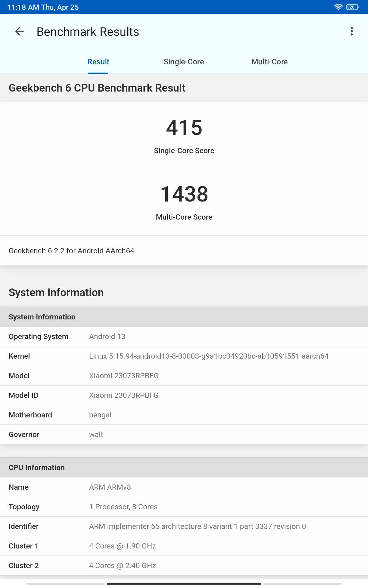Open the three-dot overflow menu
Screen dimensions: 368x588
coord(351,31)
